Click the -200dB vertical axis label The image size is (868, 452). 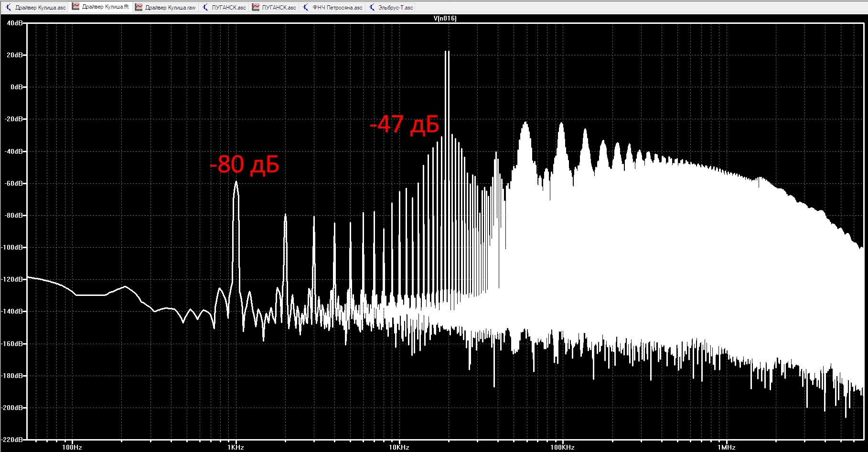pyautogui.click(x=12, y=408)
